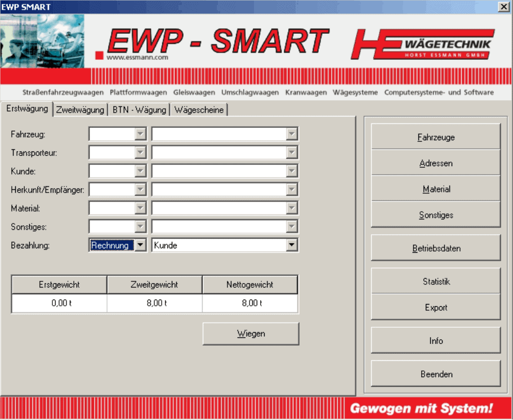Click the Plattformwaagen banner text
The image size is (513, 420).
click(139, 92)
